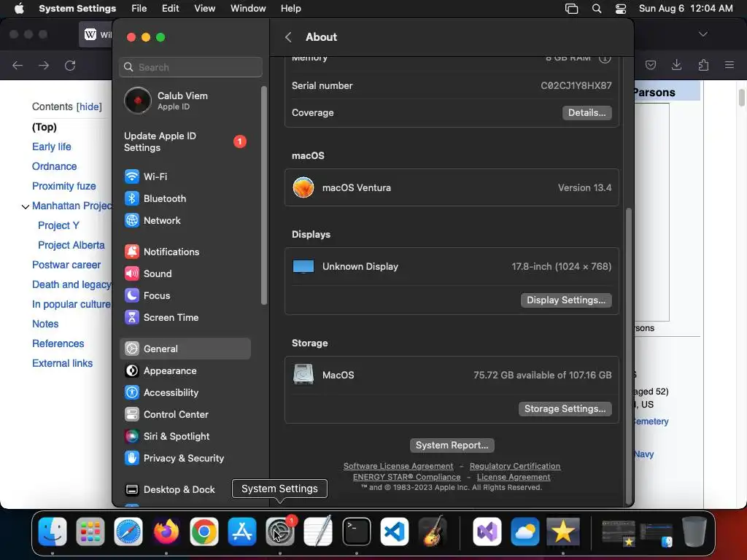Open Terminal from the Dock
The height and width of the screenshot is (560, 747).
pyautogui.click(x=356, y=531)
